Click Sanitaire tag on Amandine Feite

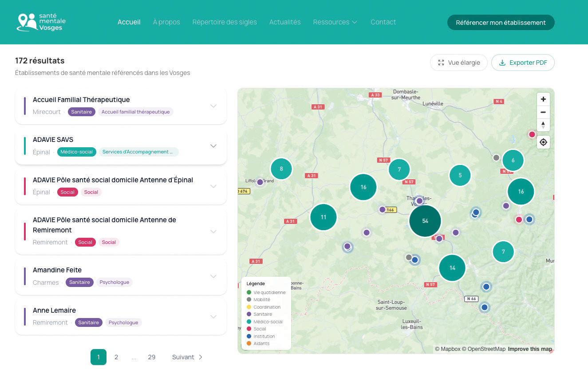click(x=79, y=282)
